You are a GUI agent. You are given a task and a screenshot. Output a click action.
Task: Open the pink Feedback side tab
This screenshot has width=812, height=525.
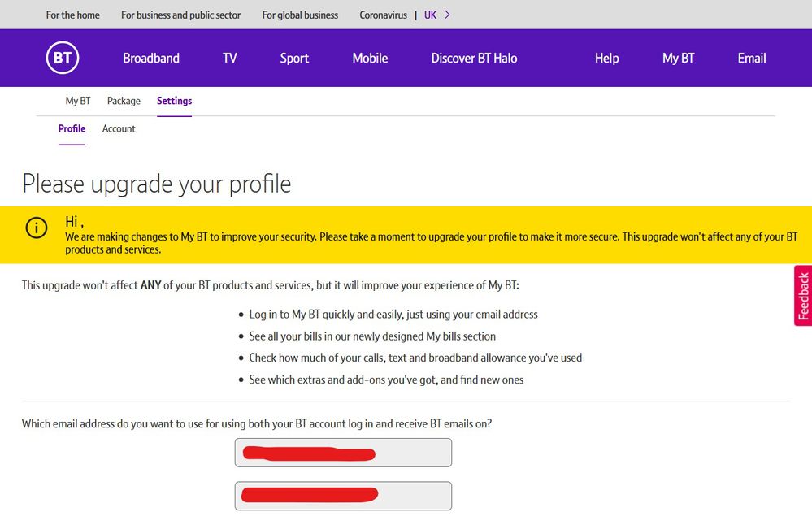803,296
